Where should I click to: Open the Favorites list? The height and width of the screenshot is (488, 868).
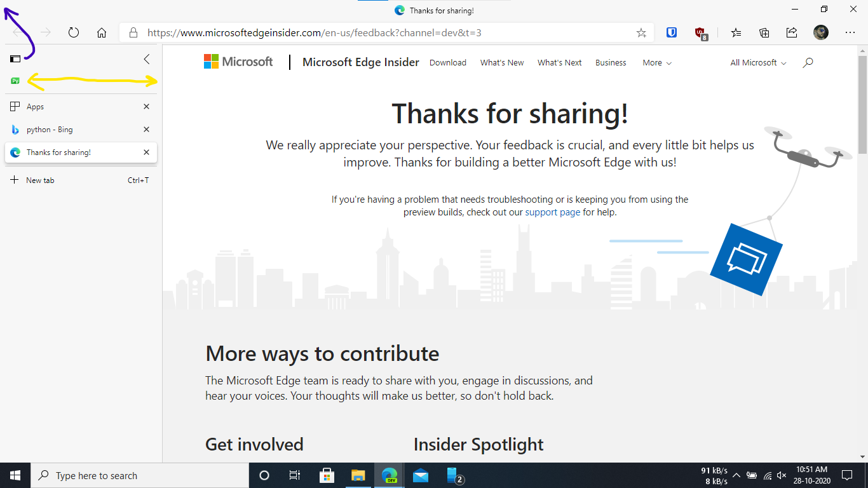point(736,32)
